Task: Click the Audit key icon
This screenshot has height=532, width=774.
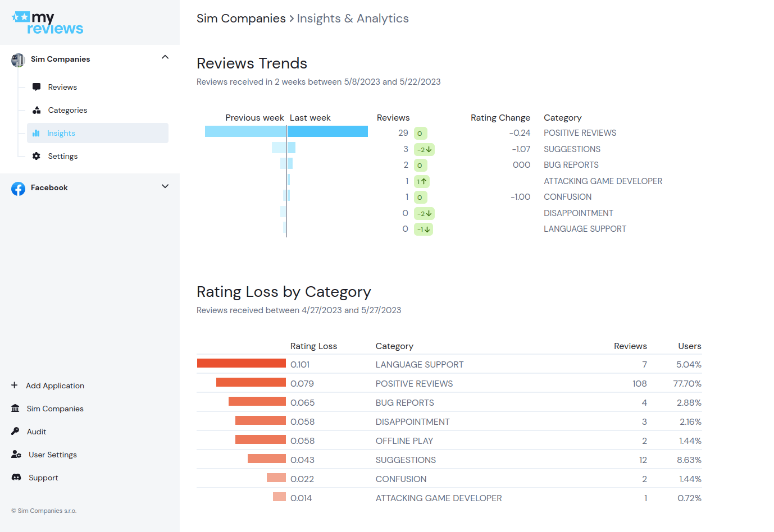Action: (16, 432)
